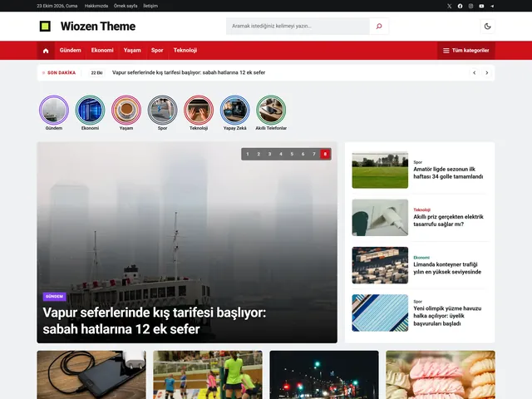Open the Telegram social icon
The width and height of the screenshot is (532, 399).
point(492,6)
